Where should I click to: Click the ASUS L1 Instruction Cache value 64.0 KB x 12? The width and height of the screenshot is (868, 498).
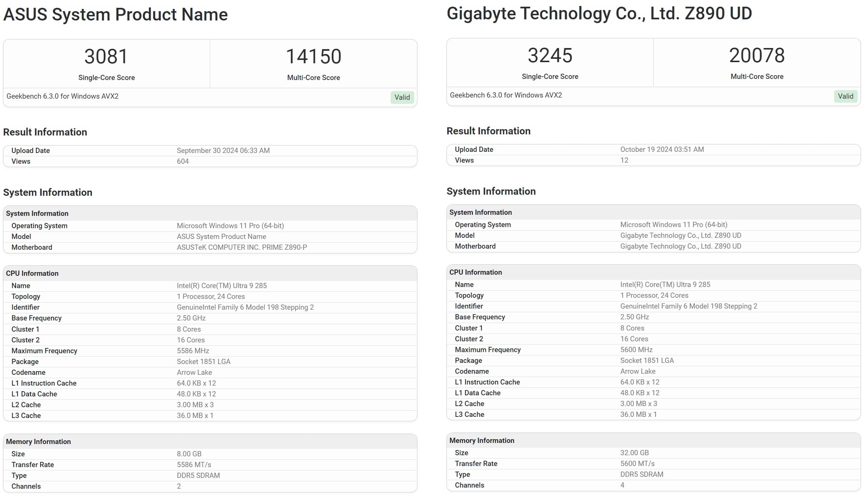pos(196,383)
